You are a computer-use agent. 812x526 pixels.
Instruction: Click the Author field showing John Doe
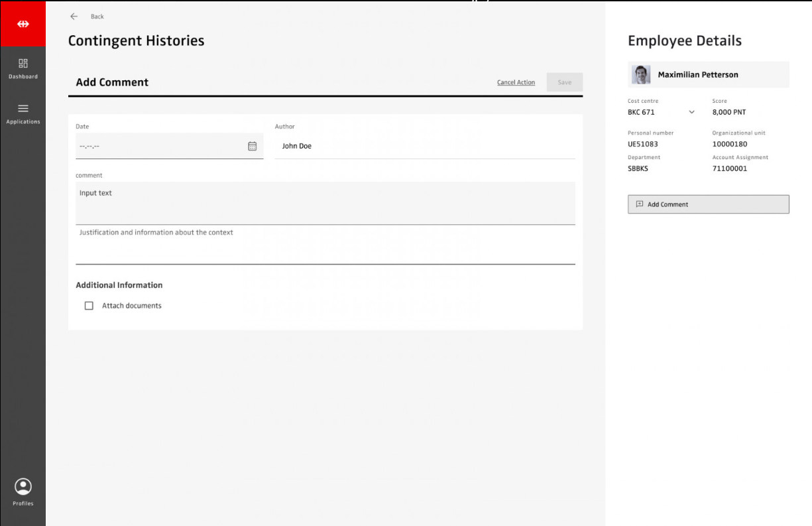coord(424,147)
